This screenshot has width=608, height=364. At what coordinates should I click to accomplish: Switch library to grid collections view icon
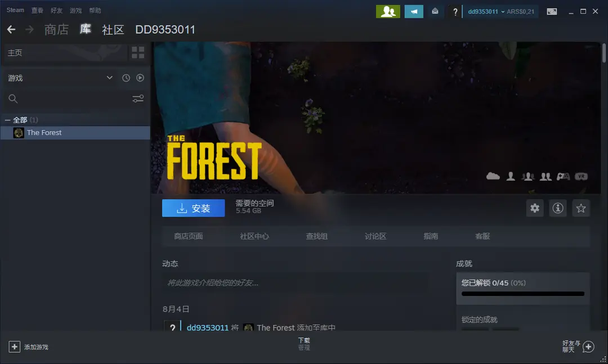[138, 52]
